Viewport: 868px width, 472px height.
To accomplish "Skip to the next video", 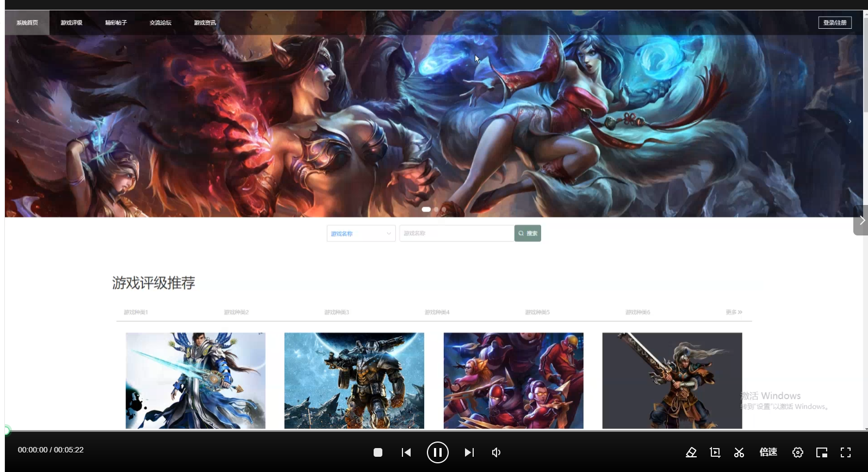I will pos(469,452).
